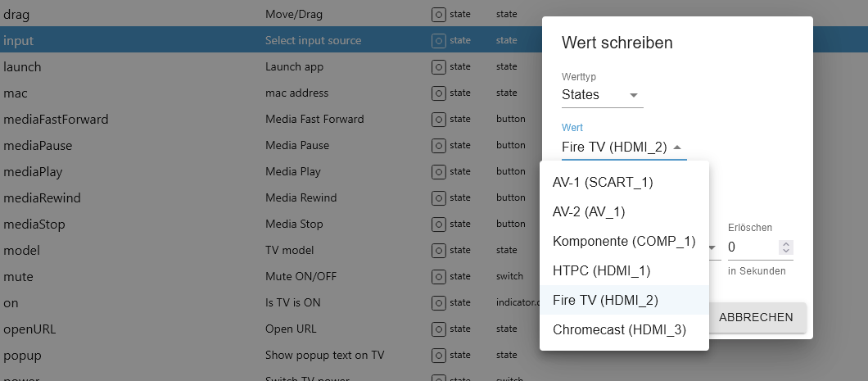Click state icon in the launch row
The width and height of the screenshot is (868, 381).
(439, 66)
